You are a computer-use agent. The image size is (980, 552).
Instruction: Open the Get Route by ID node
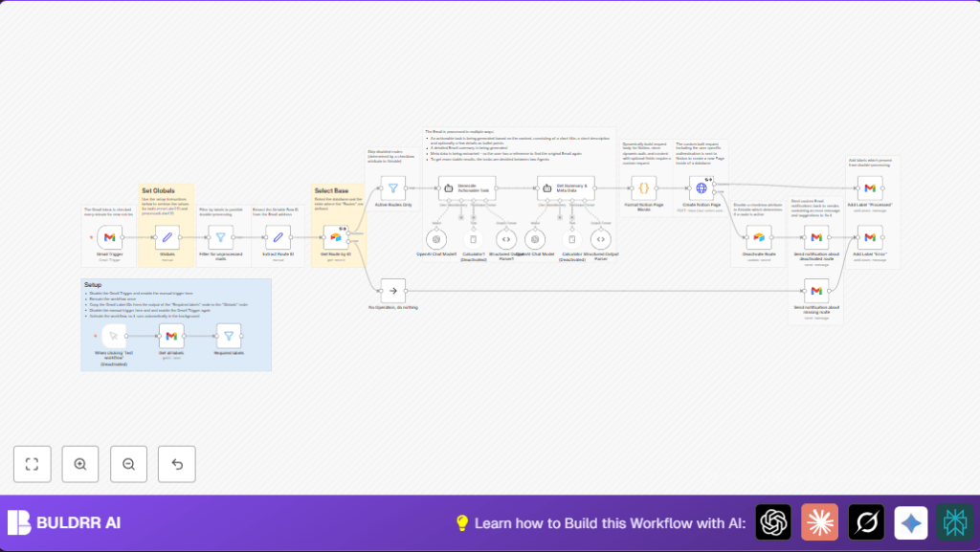(x=337, y=236)
